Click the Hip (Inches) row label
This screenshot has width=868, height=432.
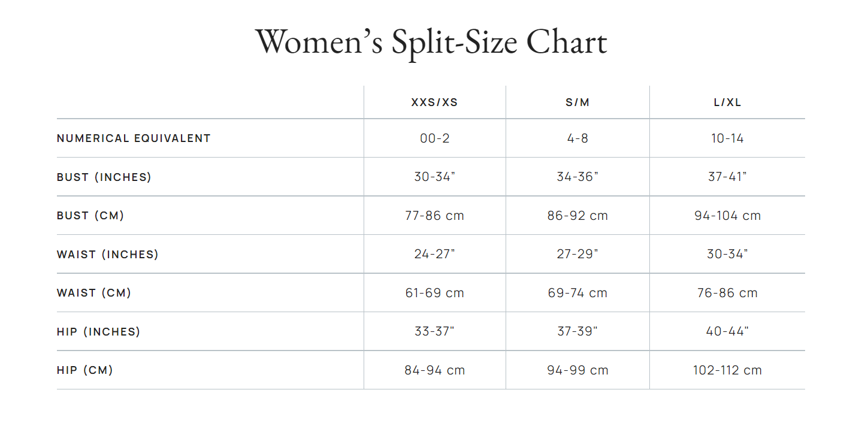(x=98, y=332)
